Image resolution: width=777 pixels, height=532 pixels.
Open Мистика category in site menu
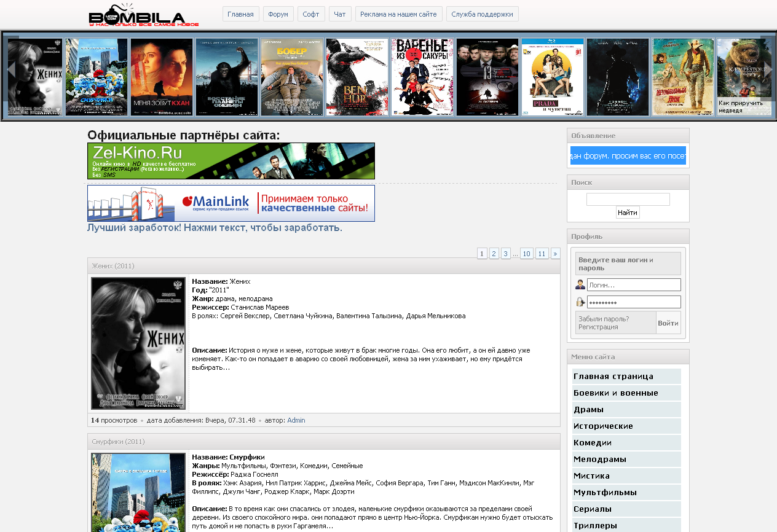pos(626,476)
